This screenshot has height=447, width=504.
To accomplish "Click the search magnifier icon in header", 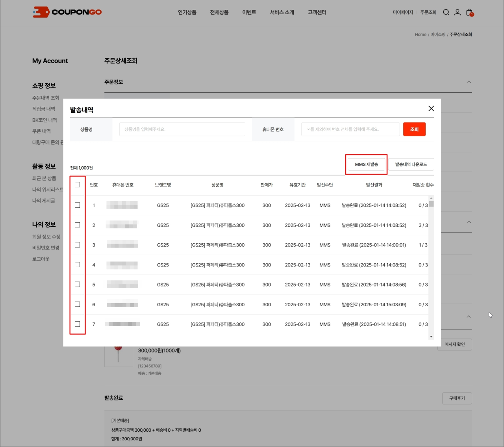I will [446, 12].
